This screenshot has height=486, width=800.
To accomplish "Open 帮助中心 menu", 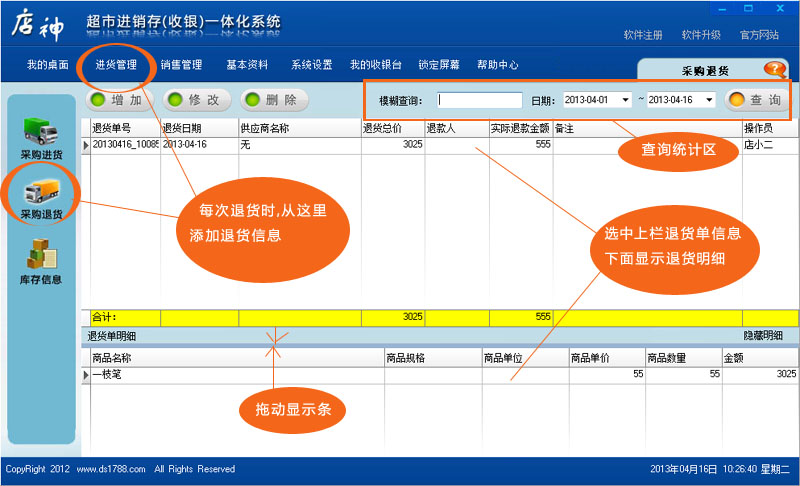I will (498, 65).
